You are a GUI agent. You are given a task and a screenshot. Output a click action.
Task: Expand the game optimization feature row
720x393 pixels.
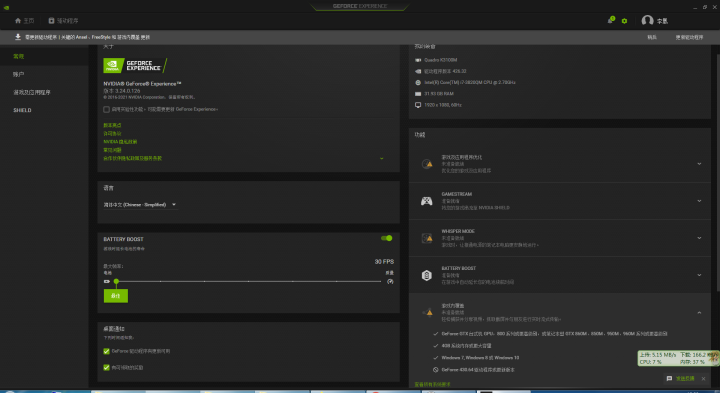[x=699, y=164]
